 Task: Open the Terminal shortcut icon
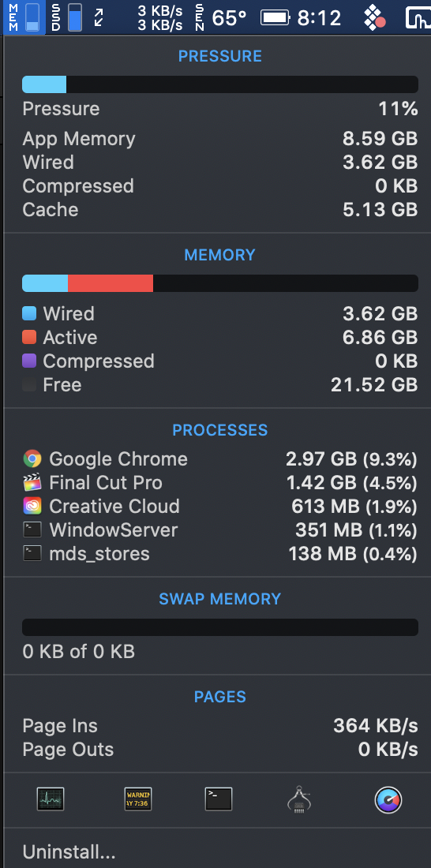(219, 799)
